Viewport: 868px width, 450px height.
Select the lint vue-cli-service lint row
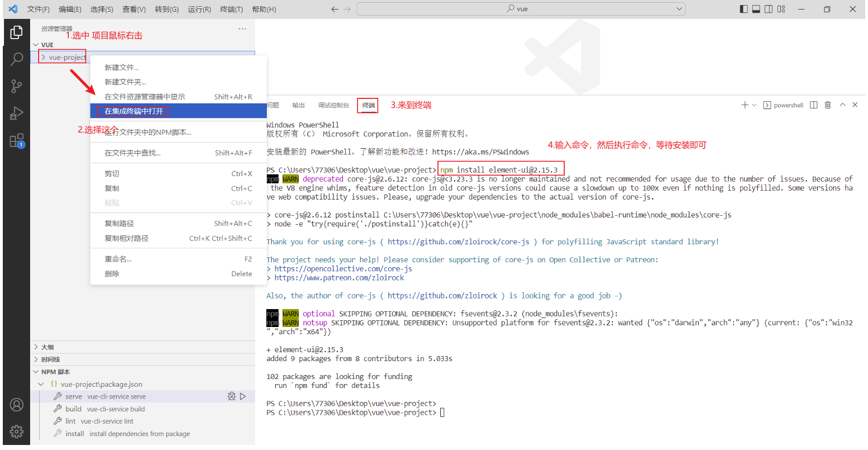(143, 421)
